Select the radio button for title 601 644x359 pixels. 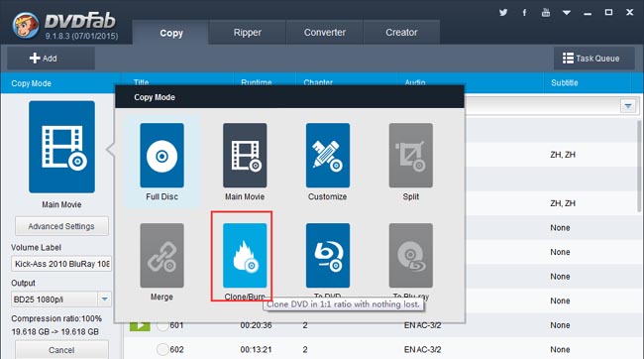coord(162,325)
